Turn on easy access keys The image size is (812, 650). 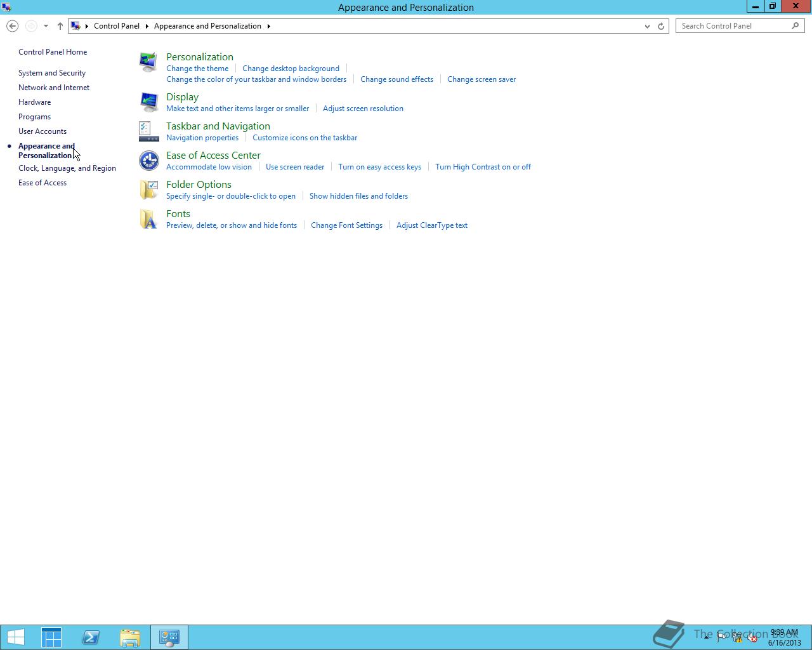[379, 167]
